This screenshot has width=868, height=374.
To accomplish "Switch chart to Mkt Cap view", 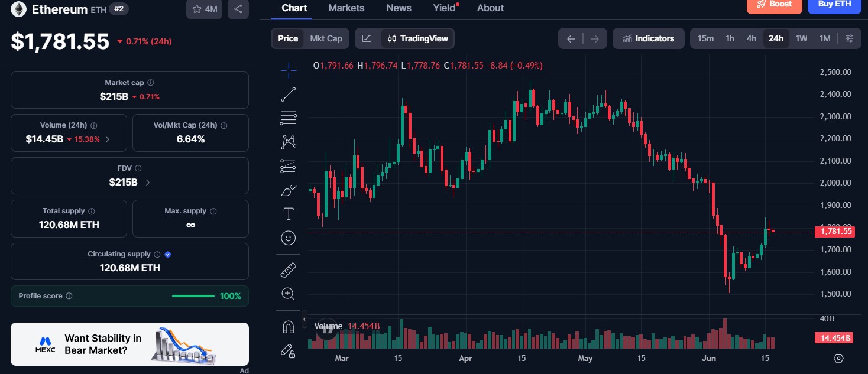I will tap(326, 38).
